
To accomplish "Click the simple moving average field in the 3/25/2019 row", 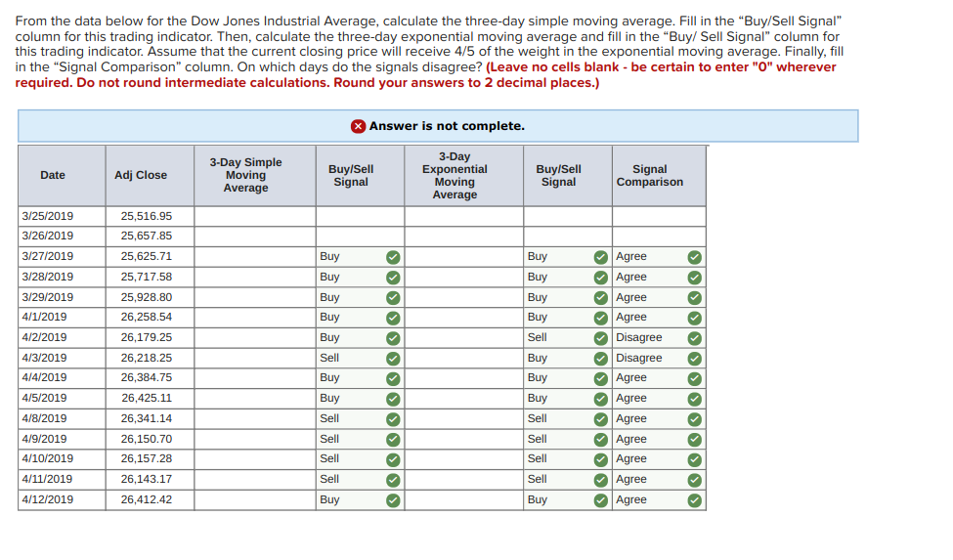I will (x=255, y=216).
